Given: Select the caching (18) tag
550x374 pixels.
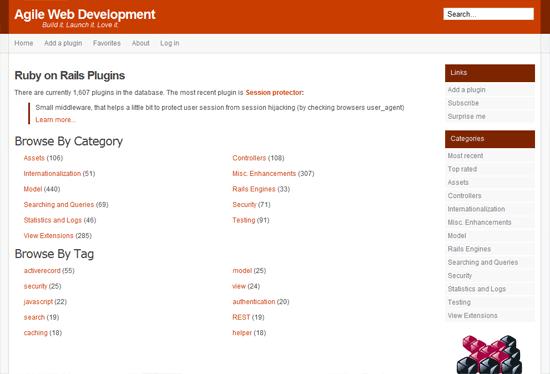Looking at the screenshot, I should (35, 333).
